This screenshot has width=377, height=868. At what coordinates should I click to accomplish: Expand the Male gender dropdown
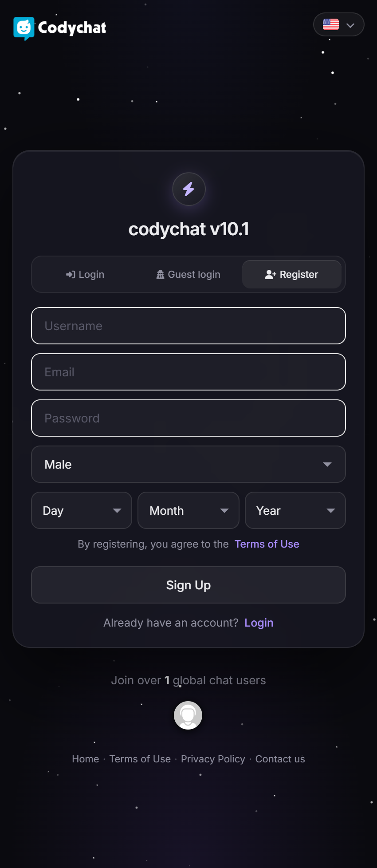pos(188,464)
